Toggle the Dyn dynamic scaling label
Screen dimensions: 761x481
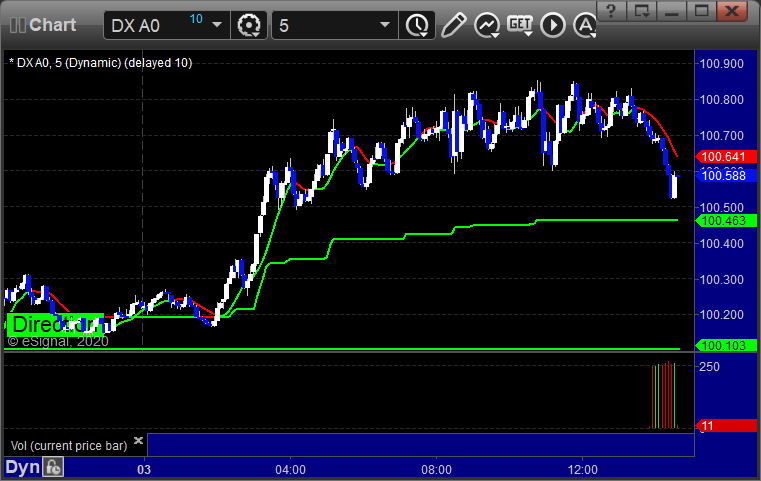pyautogui.click(x=22, y=466)
